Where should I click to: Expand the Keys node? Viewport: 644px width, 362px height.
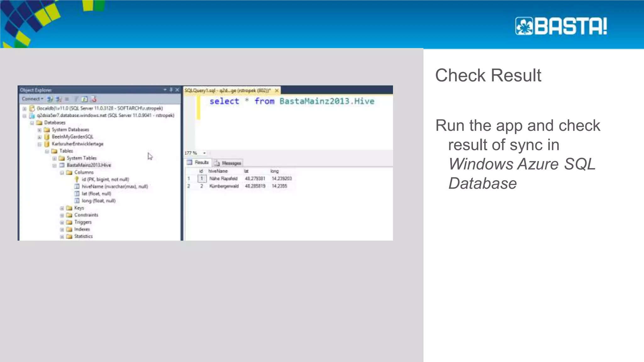[62, 208]
